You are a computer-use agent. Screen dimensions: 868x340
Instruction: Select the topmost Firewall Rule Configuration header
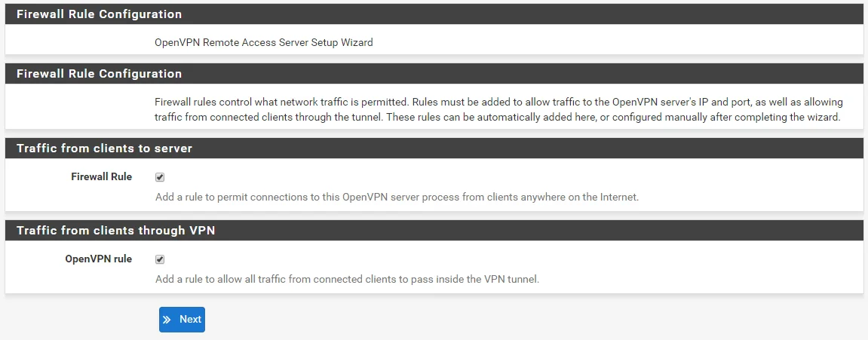(x=99, y=14)
